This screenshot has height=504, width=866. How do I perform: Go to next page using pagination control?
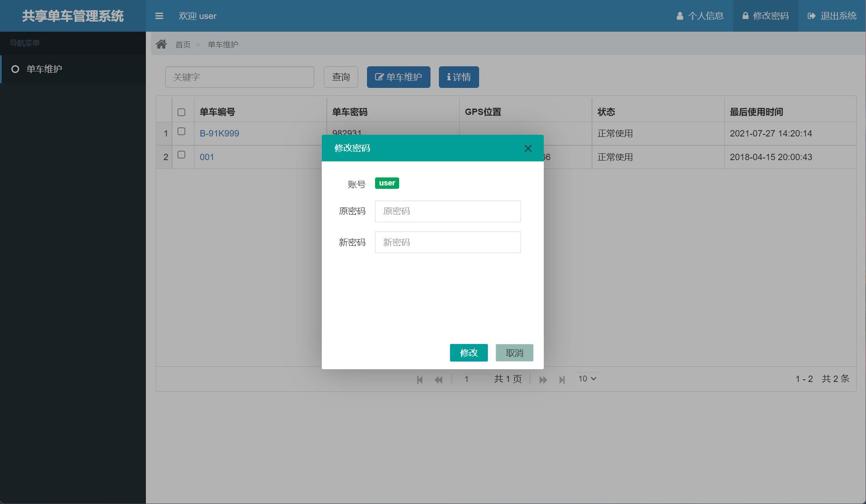pyautogui.click(x=543, y=379)
